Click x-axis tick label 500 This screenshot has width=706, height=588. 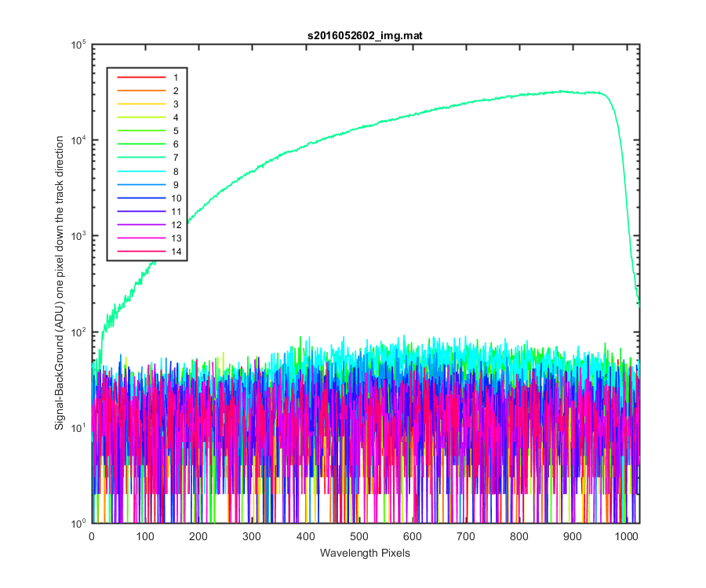tap(358, 536)
